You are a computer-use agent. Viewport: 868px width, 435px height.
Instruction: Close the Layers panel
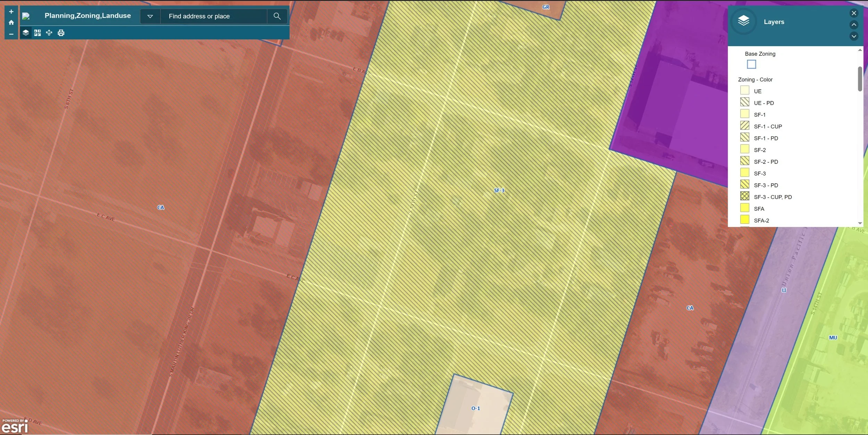point(854,13)
